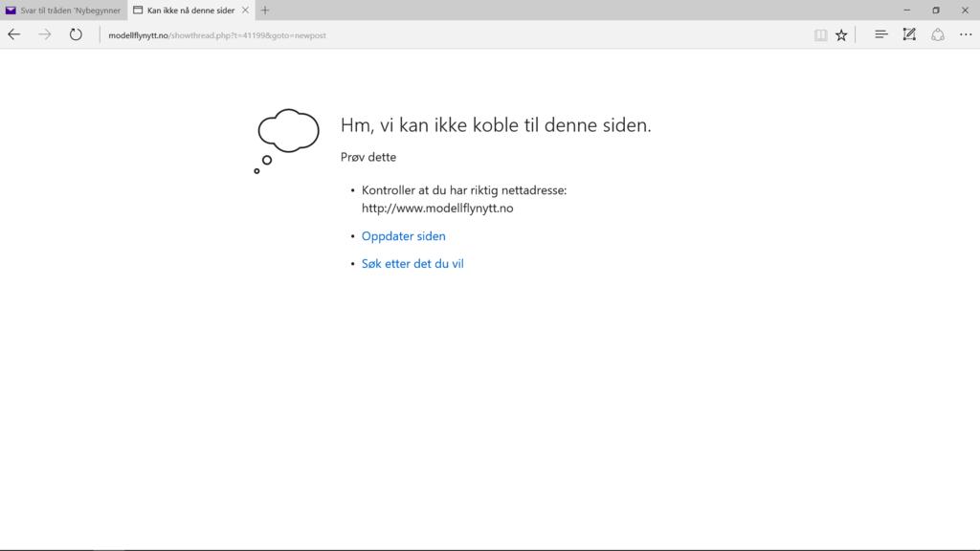980x551 pixels.
Task: Minimize the Edge browser window
Action: [x=906, y=10]
